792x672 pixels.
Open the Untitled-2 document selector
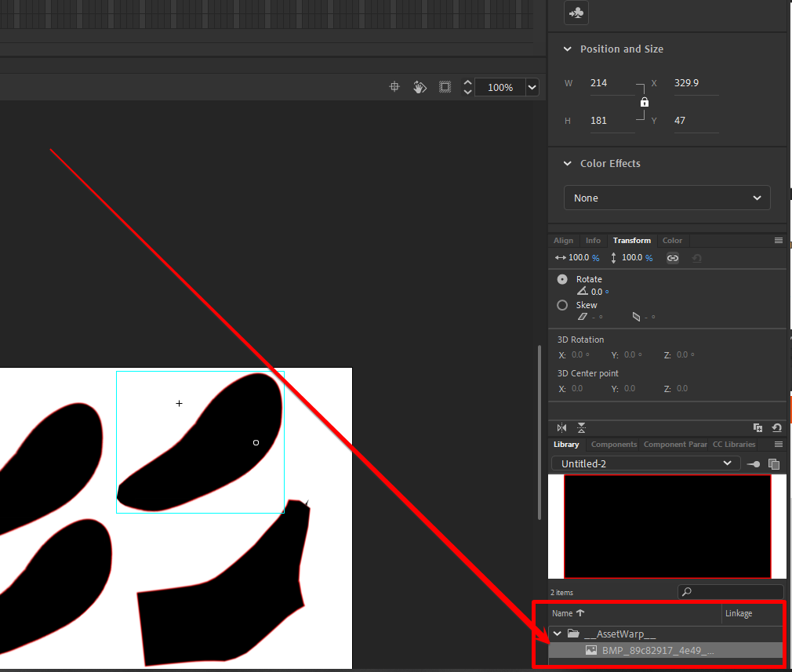(645, 463)
